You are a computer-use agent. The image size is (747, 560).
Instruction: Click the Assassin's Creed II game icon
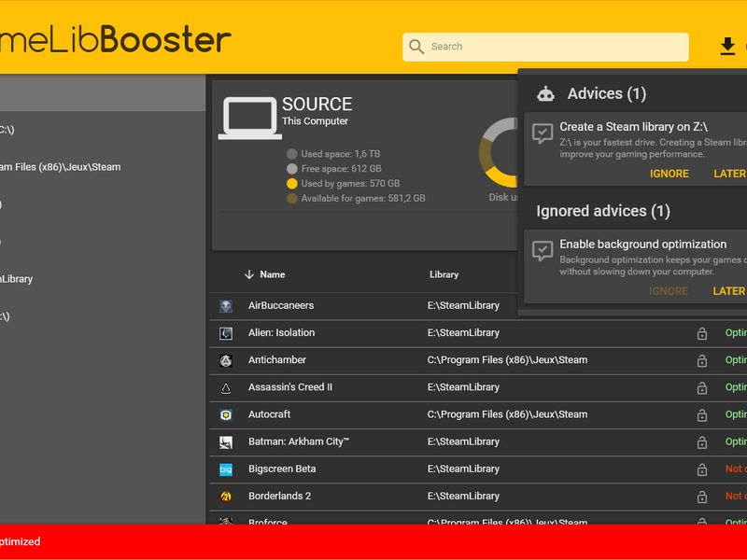coord(226,388)
